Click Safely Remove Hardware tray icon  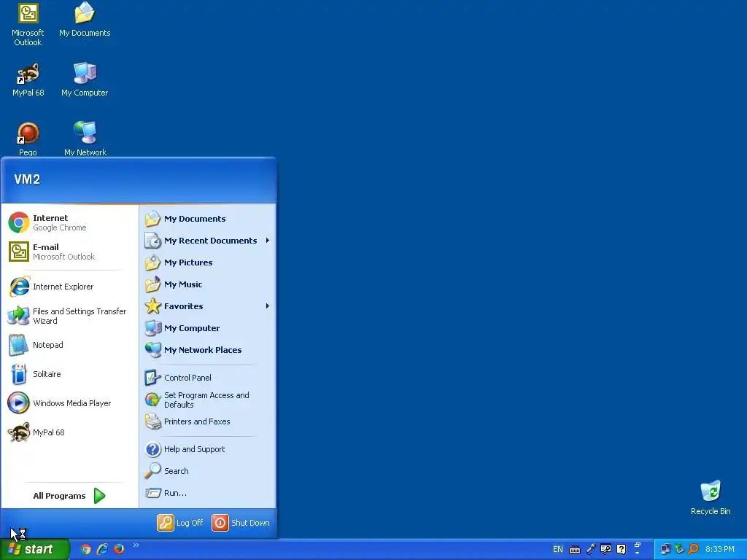point(680,549)
